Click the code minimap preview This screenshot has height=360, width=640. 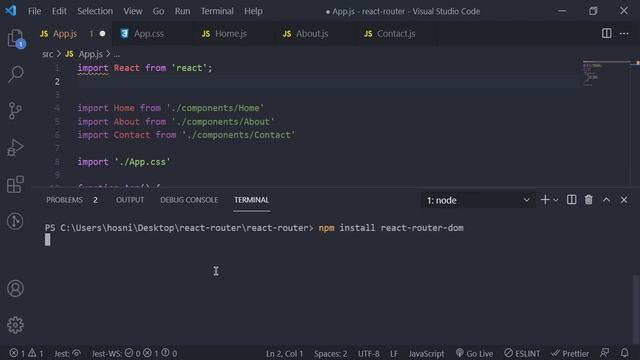tap(606, 73)
